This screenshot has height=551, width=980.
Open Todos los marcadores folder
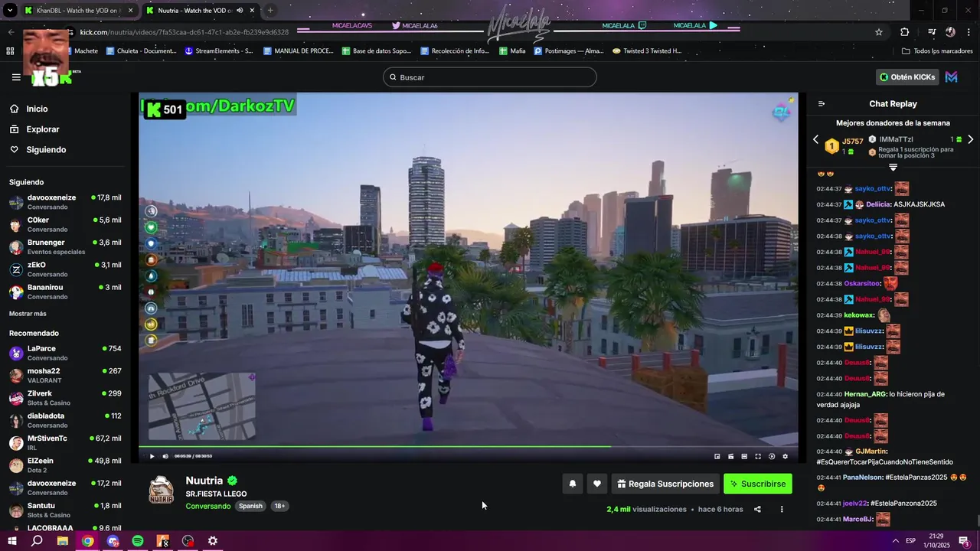tap(937, 51)
